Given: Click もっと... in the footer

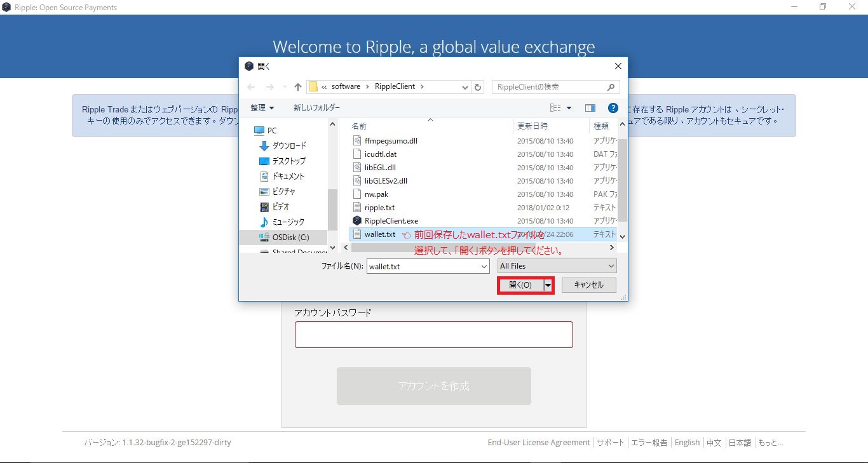Looking at the screenshot, I should pyautogui.click(x=770, y=442).
